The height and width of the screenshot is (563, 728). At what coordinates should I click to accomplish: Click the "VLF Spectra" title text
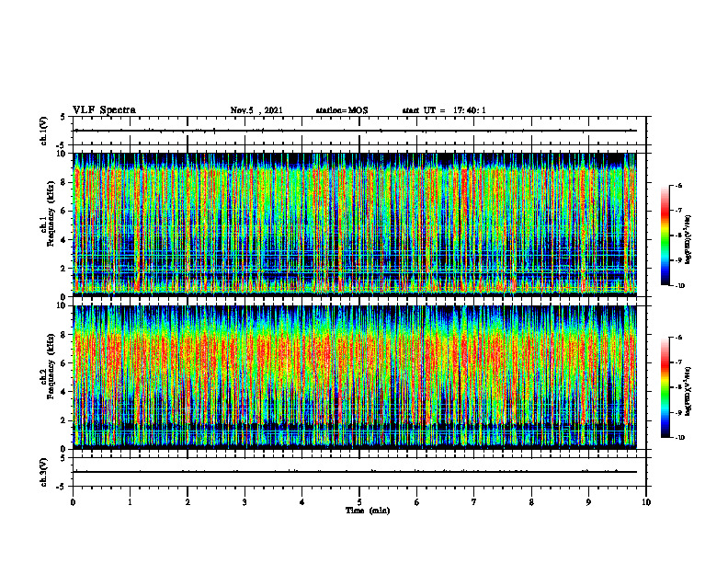tap(104, 109)
